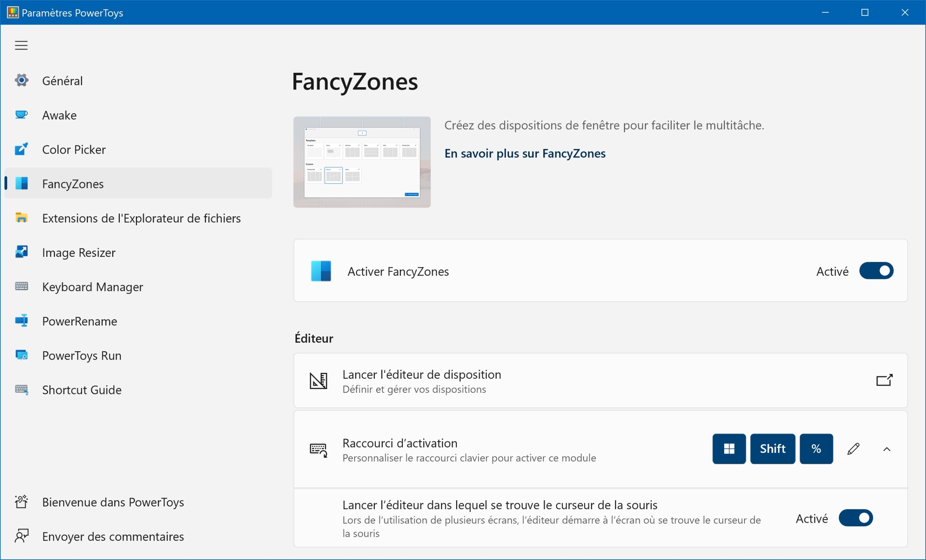Viewport: 926px width, 560px height.
Task: Maximize the Paramètres PowerToys window
Action: pyautogui.click(x=865, y=12)
